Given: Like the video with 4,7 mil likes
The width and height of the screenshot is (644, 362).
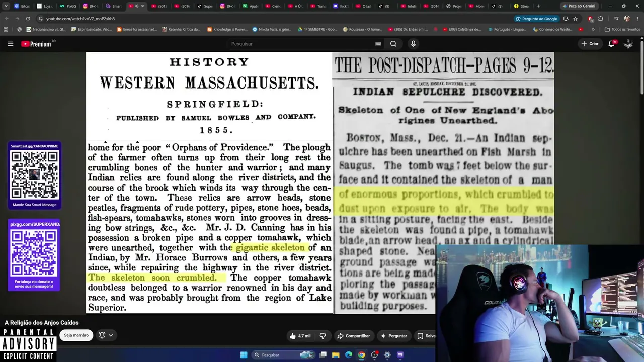Looking at the screenshot, I should point(300,336).
